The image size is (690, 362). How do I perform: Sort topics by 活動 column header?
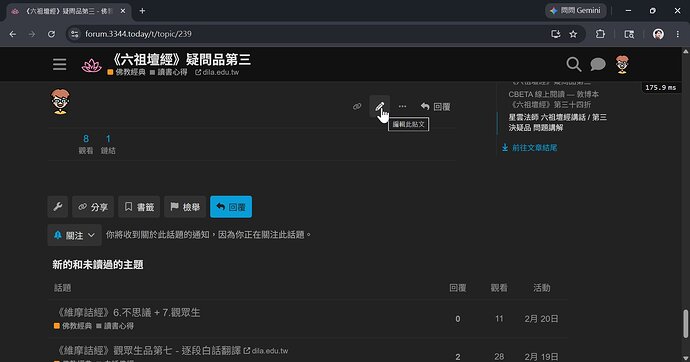pos(542,288)
